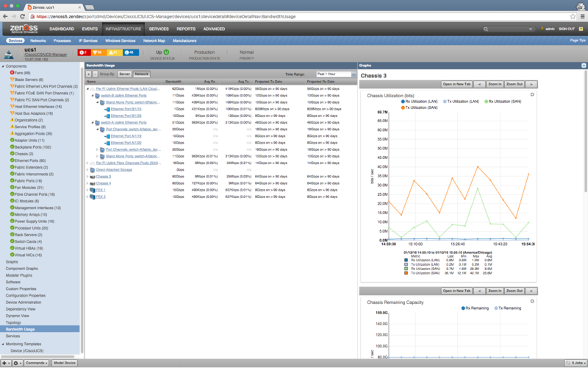Toggle Tx Utilization (LAN) legend series
This screenshot has height=368, width=588.
462,102
